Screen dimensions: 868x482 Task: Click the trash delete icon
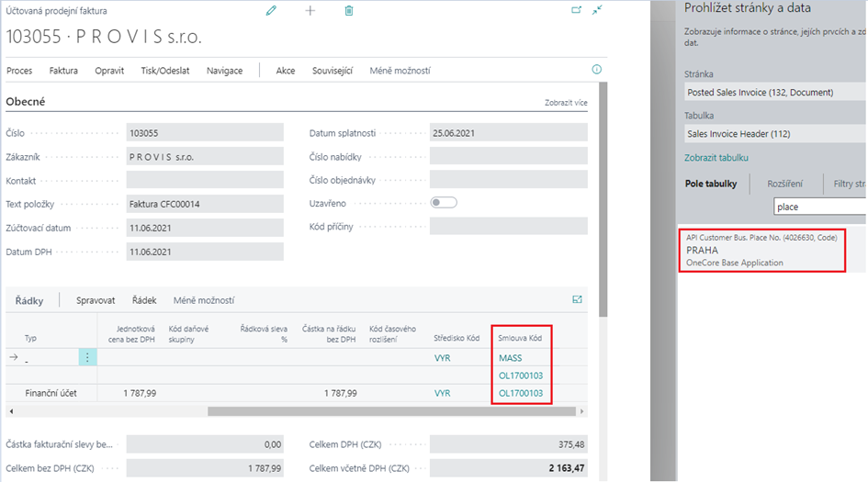click(348, 10)
